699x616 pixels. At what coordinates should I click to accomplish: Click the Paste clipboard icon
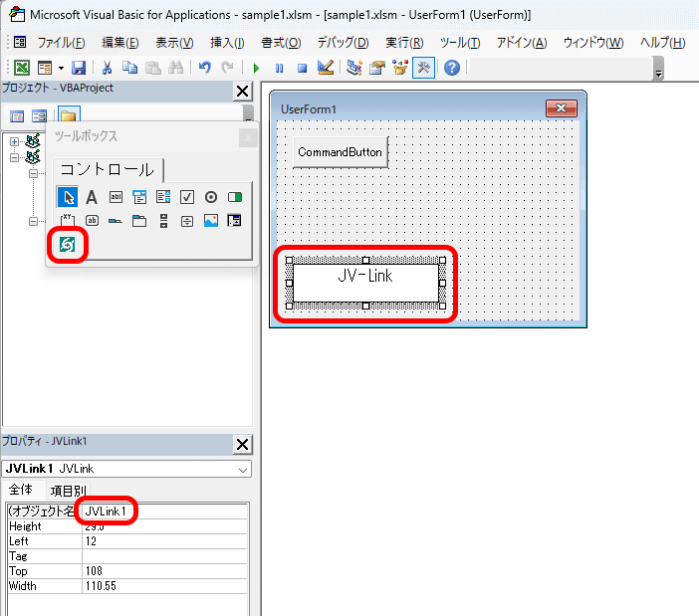(153, 68)
